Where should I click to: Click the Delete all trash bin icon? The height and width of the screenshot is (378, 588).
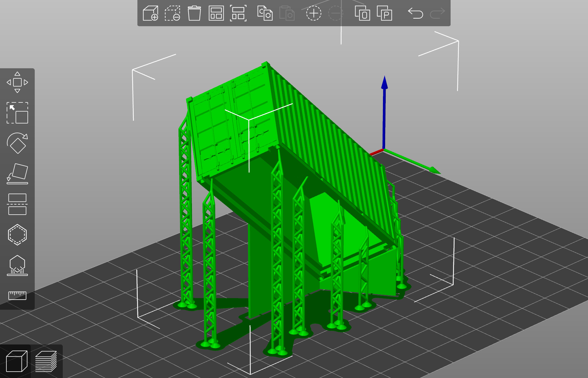coord(194,13)
